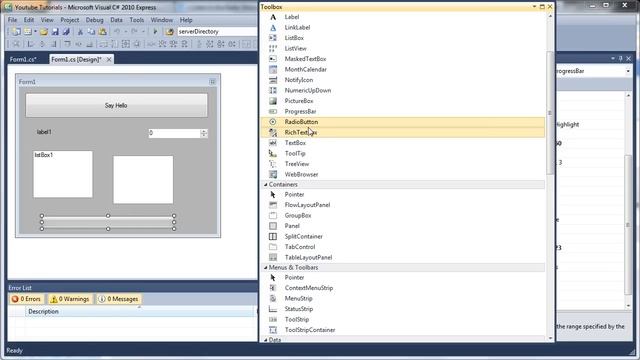The height and width of the screenshot is (360, 640).
Task: Switch to the Form1.cs* tab
Action: tap(23, 60)
